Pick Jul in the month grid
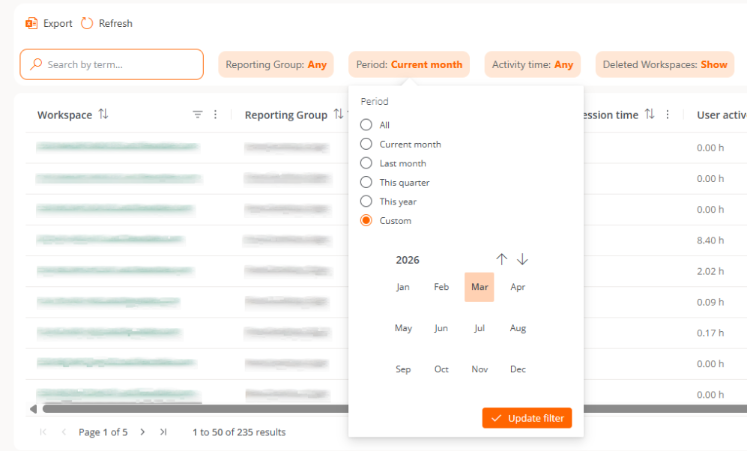The width and height of the screenshot is (747, 451). click(479, 328)
